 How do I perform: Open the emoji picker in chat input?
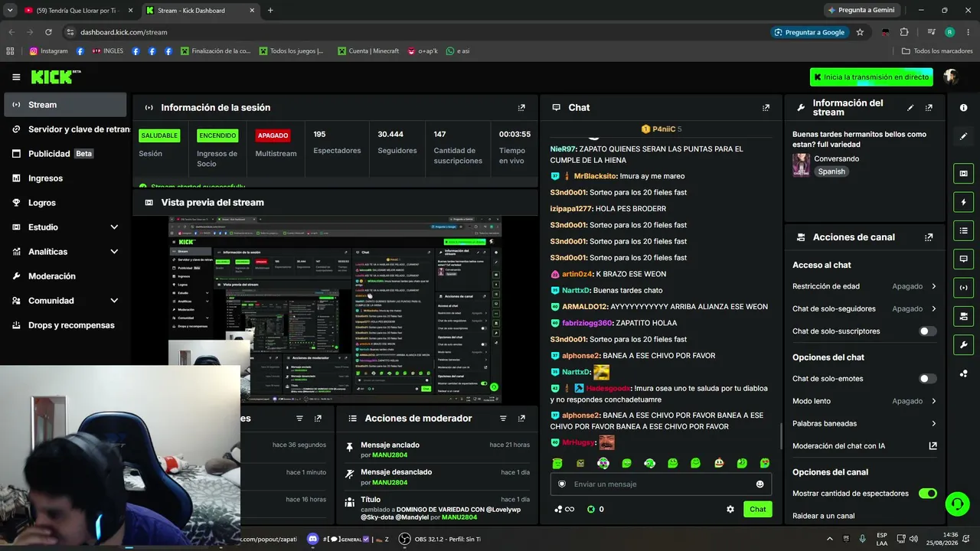[x=759, y=484]
